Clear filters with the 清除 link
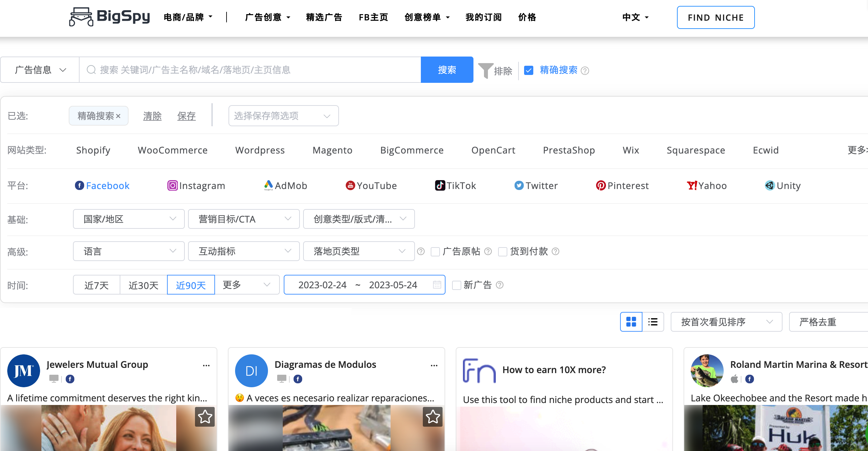Viewport: 868px width, 451px height. coord(152,116)
